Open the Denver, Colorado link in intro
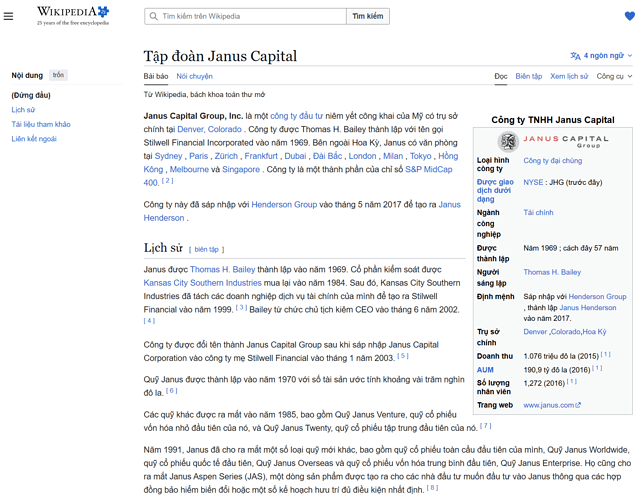The image size is (637, 500). tap(209, 130)
